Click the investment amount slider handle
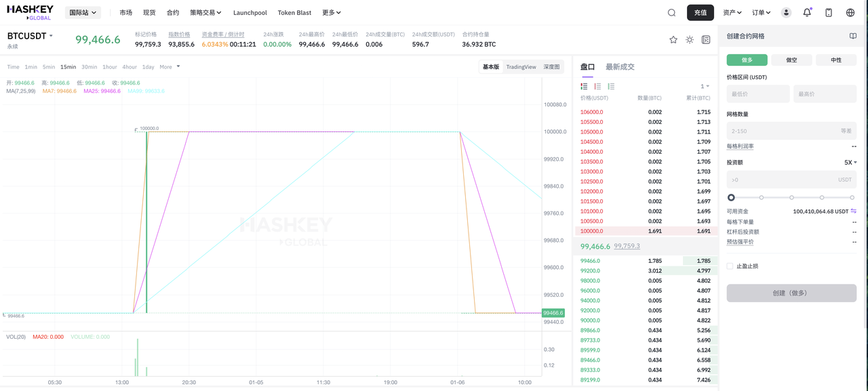868x391 pixels. click(731, 198)
